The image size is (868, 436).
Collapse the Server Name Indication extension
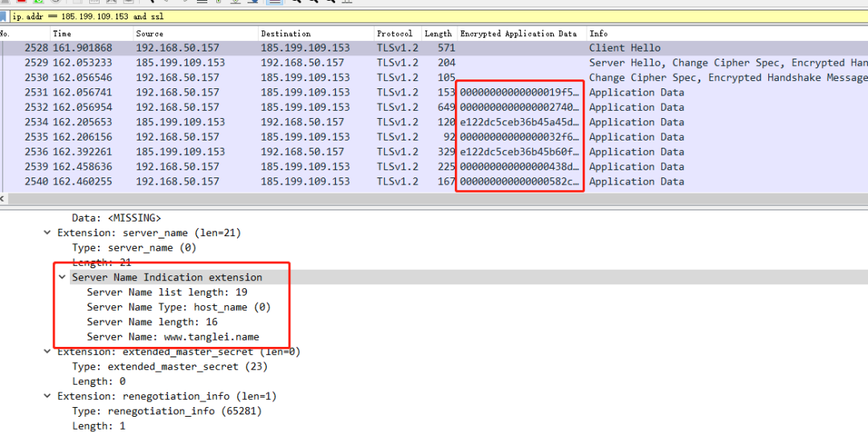point(62,277)
